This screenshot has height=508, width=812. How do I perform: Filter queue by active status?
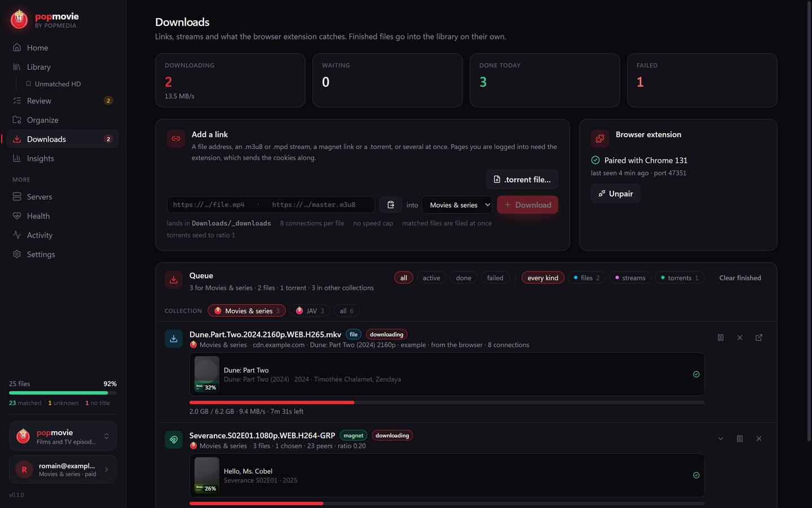pos(431,278)
